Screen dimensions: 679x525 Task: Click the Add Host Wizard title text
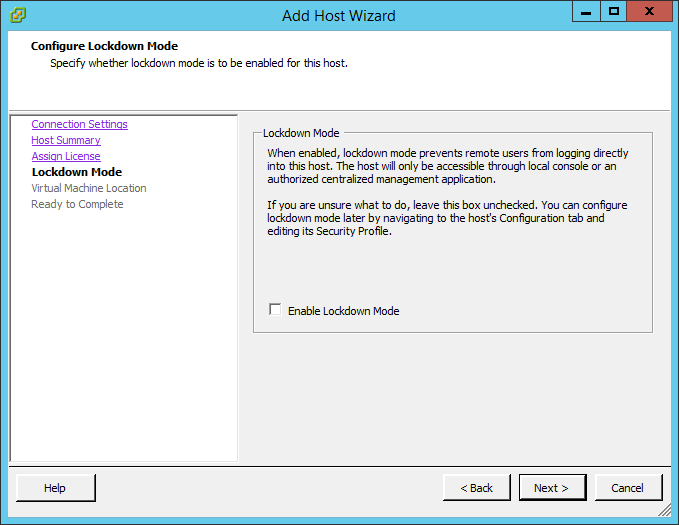pyautogui.click(x=339, y=16)
